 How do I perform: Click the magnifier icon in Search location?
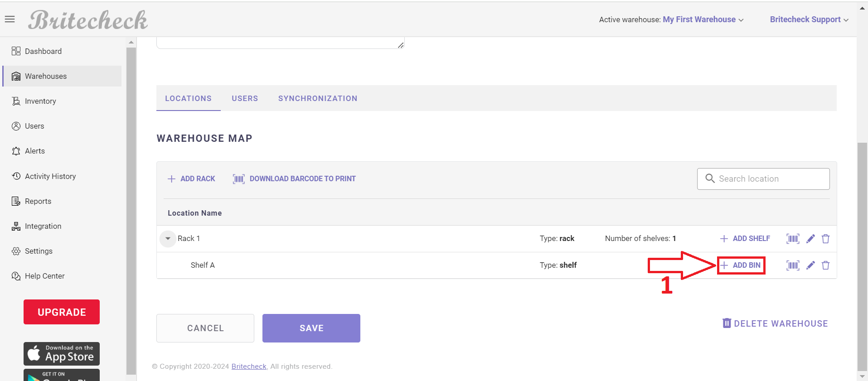tap(710, 178)
